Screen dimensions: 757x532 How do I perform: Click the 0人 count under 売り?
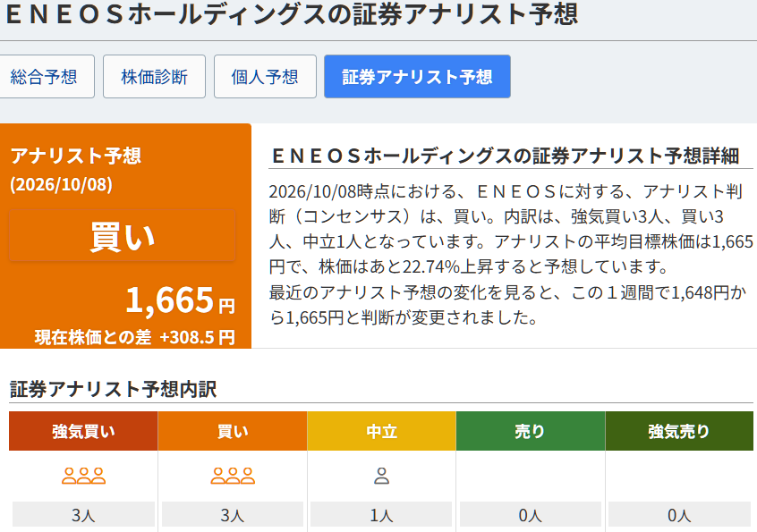pos(531,515)
